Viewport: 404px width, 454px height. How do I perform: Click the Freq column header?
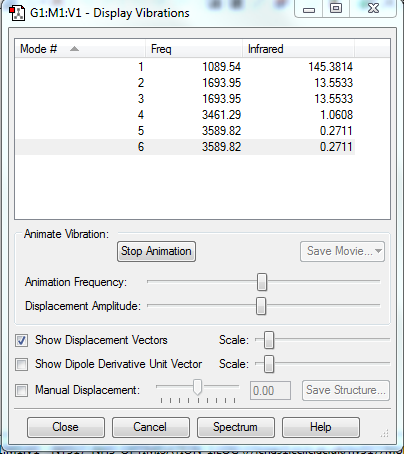[194, 49]
